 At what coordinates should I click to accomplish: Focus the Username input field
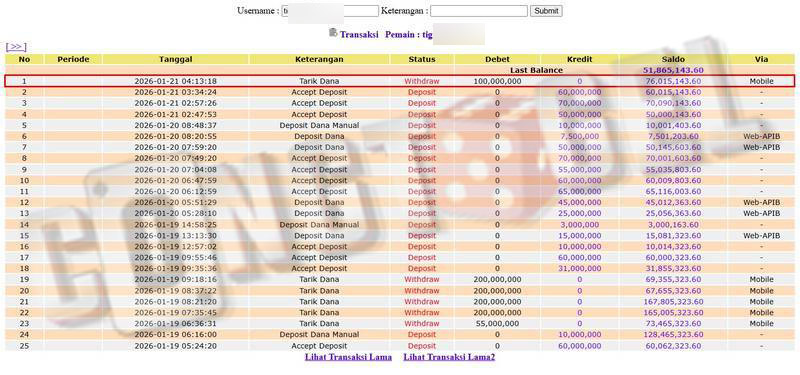[330, 11]
